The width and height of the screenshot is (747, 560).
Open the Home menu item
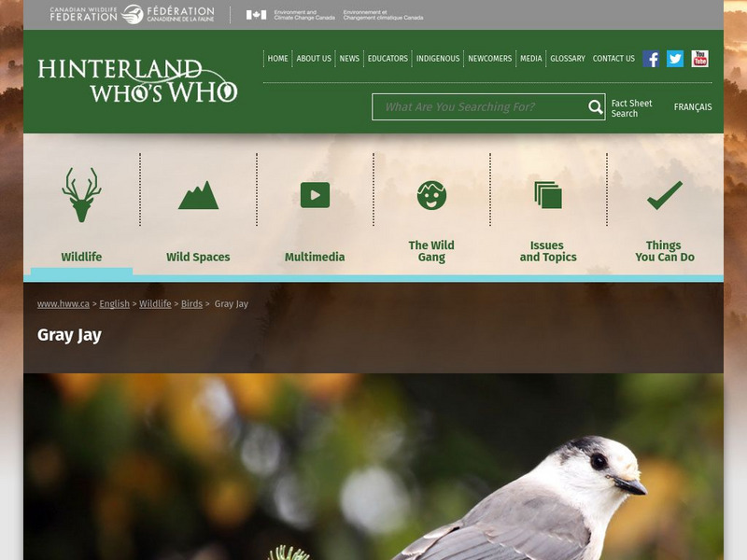pos(277,59)
